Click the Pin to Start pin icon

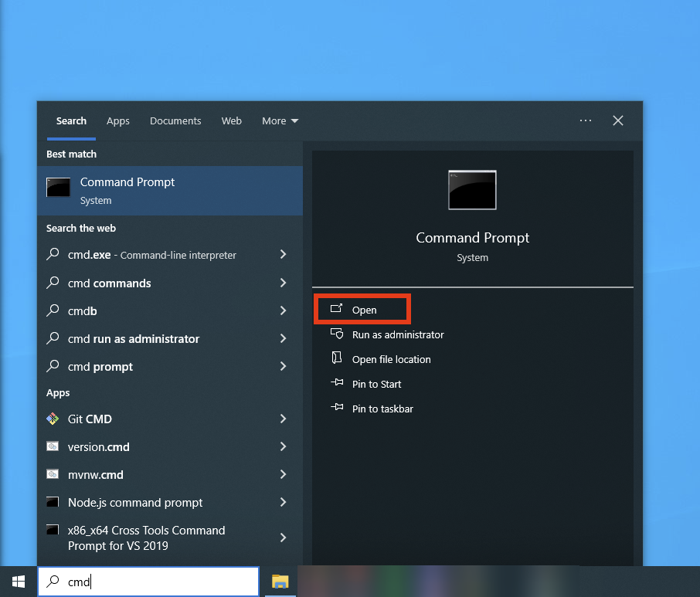click(x=336, y=384)
